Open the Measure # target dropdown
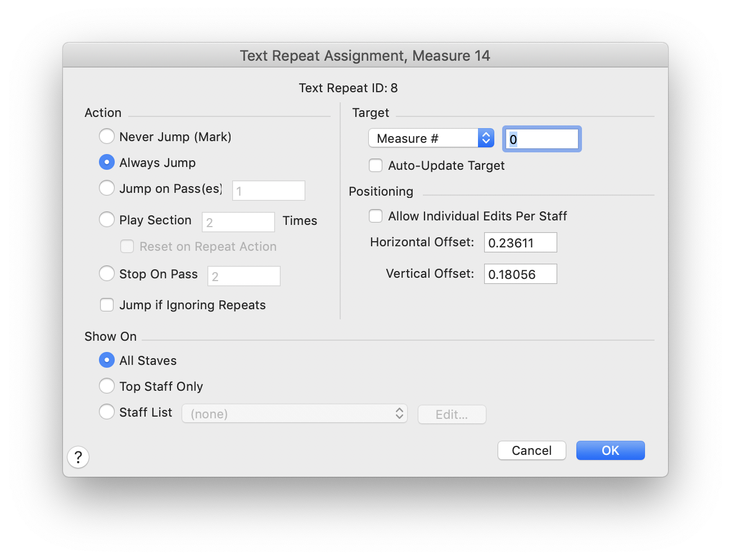 click(x=431, y=138)
